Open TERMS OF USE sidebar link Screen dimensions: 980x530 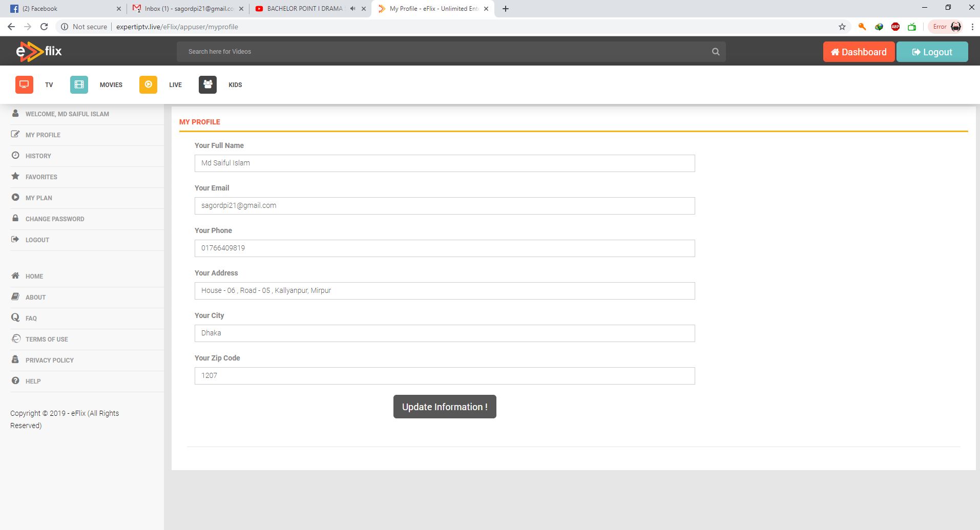[x=47, y=340]
